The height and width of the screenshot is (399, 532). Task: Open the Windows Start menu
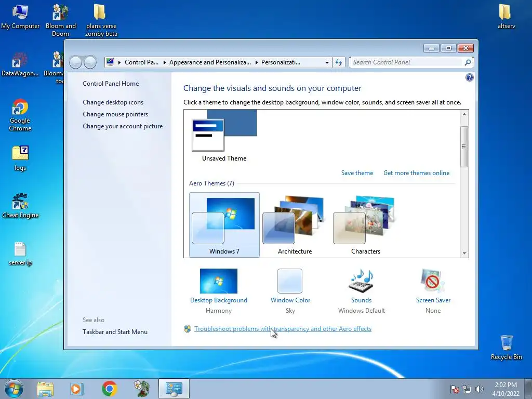[x=14, y=389]
